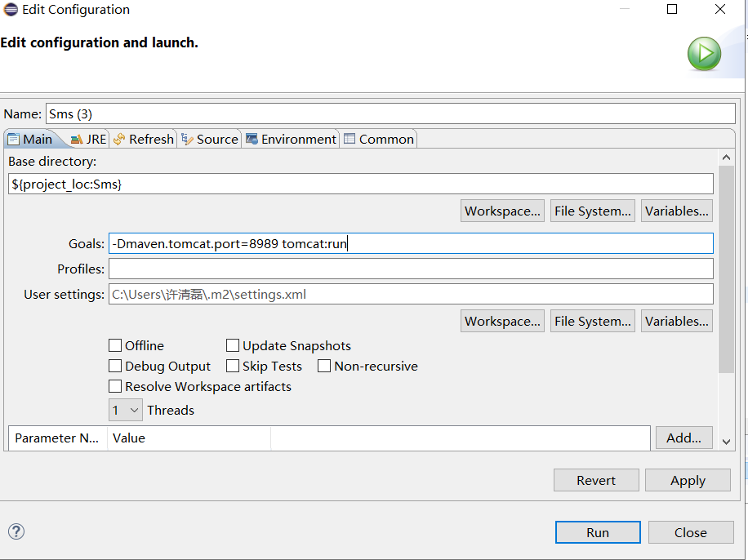Viewport: 748px width, 560px height.
Task: Click the vertical scrollbar thumb
Action: tap(726, 269)
